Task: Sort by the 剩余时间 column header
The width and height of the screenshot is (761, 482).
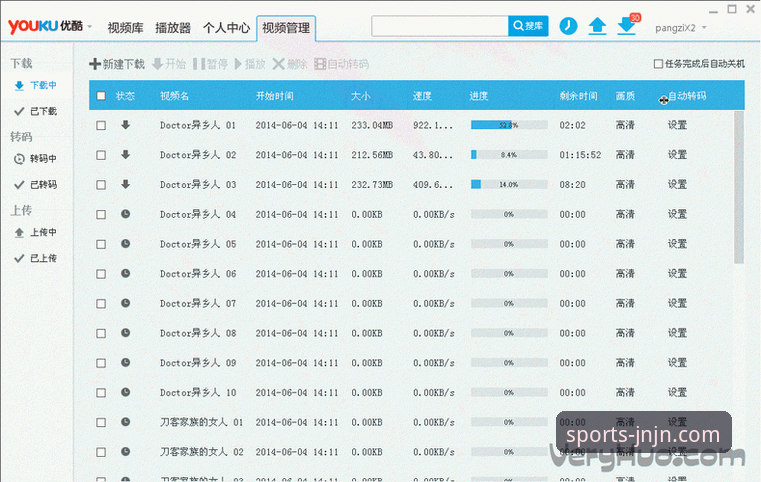Action: click(578, 96)
